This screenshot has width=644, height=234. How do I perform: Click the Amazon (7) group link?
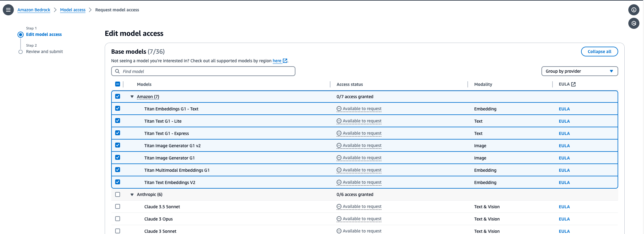coord(148,97)
